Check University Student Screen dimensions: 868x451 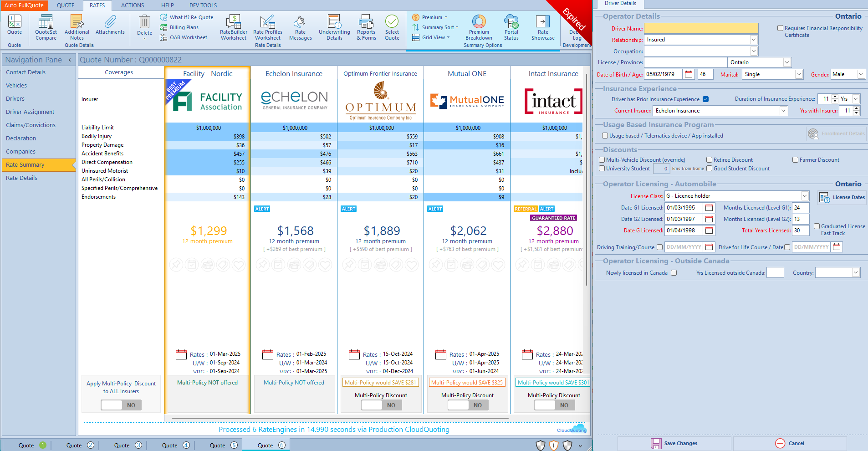[602, 169]
